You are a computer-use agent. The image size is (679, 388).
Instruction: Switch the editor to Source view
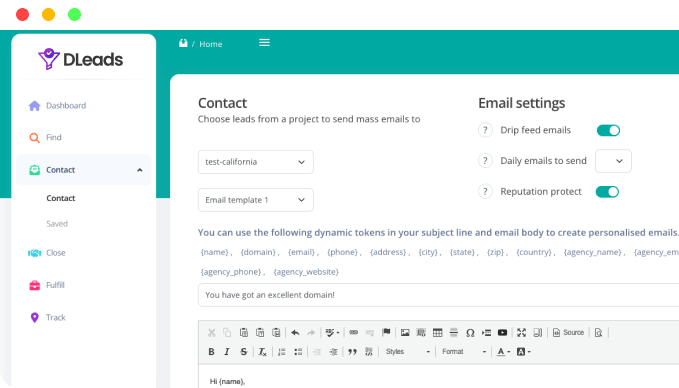point(568,333)
